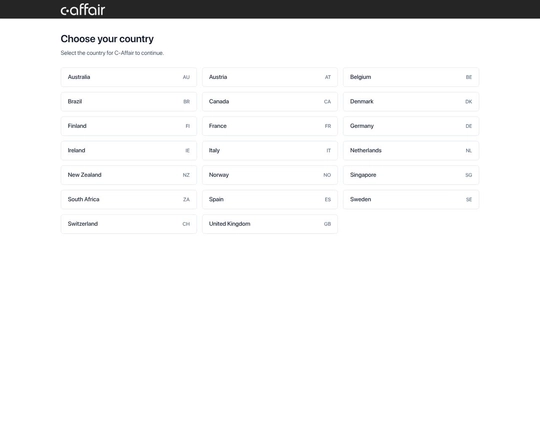Select Sweden country card

(411, 199)
